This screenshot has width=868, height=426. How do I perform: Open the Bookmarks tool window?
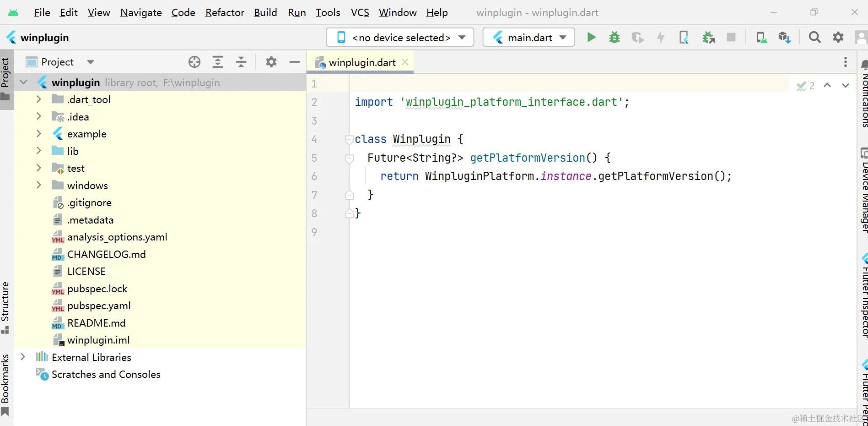tap(5, 385)
